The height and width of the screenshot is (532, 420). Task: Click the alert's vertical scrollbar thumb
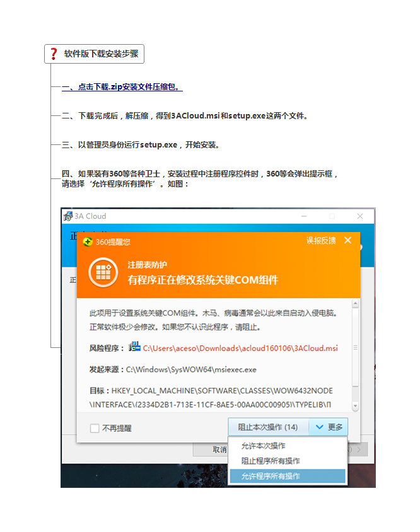coord(355,347)
